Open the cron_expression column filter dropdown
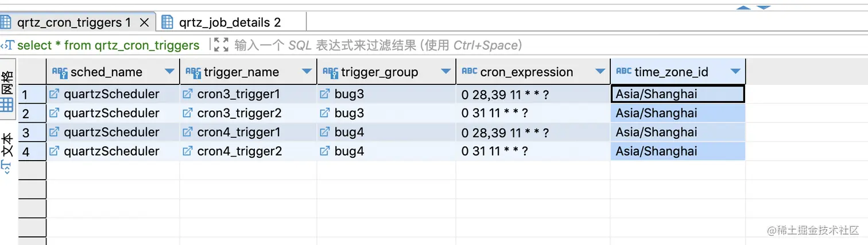 point(600,72)
